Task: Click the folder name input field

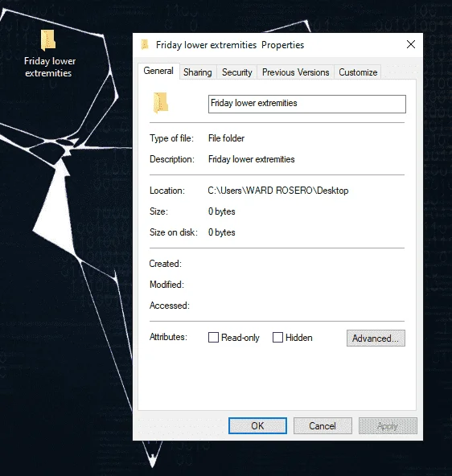Action: tap(307, 104)
